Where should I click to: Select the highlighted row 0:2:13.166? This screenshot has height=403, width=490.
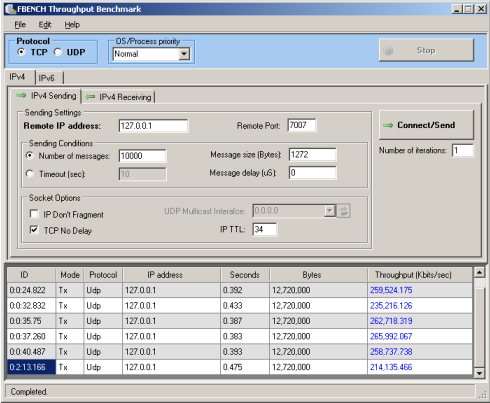tap(240, 367)
